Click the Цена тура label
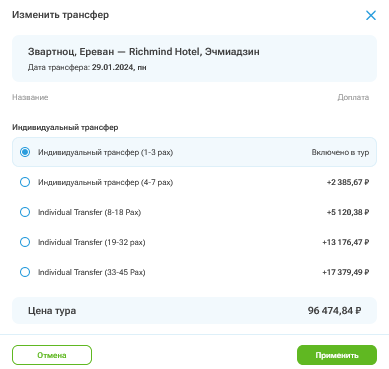 (52, 311)
